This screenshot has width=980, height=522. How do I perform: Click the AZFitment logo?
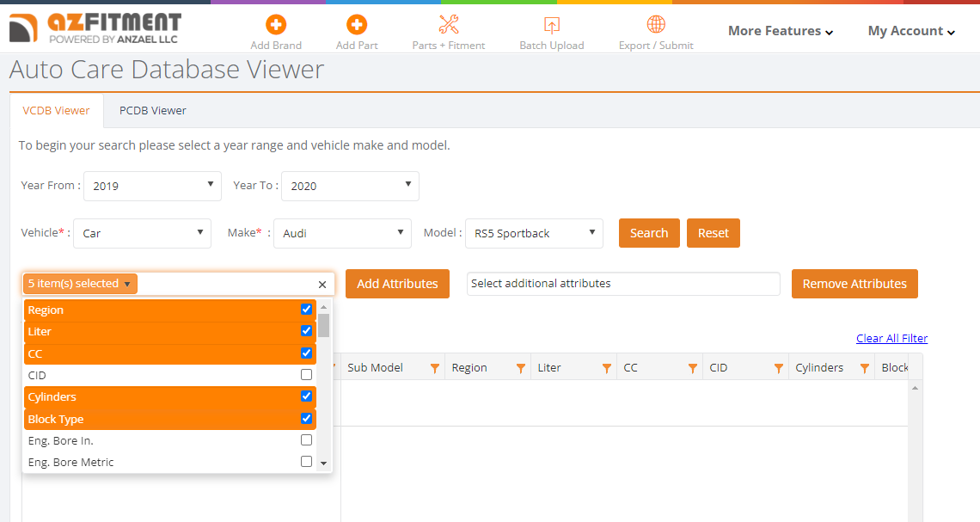point(95,28)
